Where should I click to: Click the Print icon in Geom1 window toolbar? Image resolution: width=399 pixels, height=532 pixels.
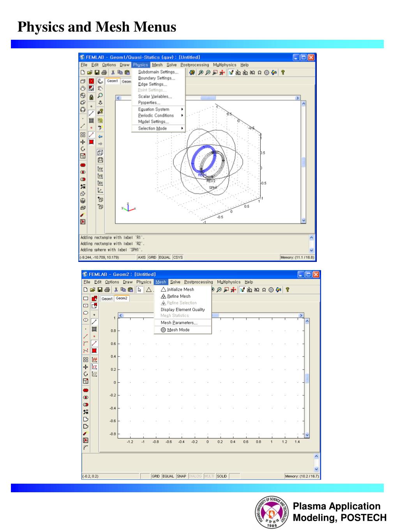coord(104,72)
